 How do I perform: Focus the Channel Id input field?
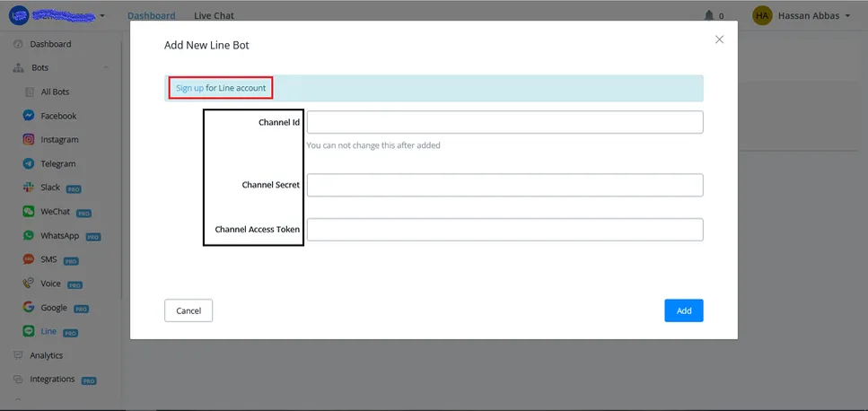pos(504,122)
